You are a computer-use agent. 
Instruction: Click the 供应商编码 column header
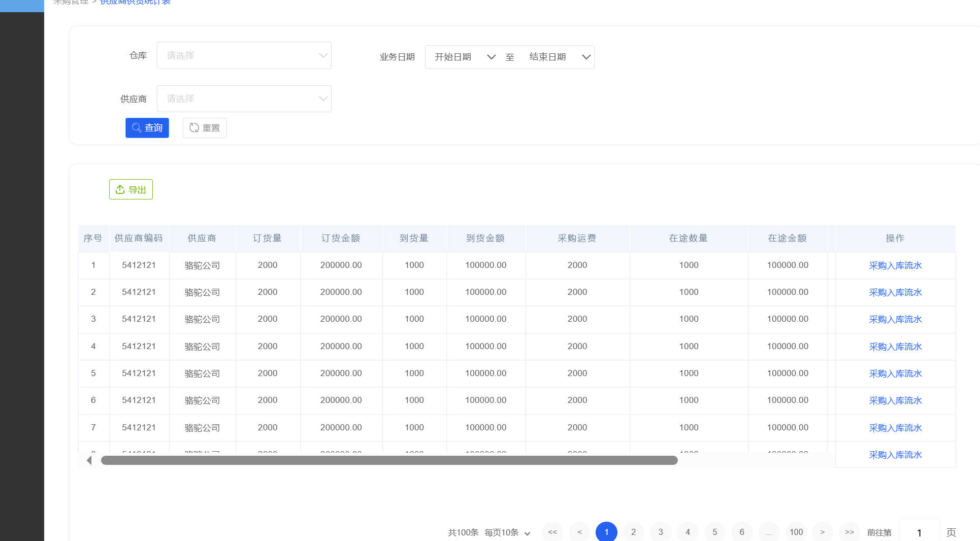tap(139, 238)
